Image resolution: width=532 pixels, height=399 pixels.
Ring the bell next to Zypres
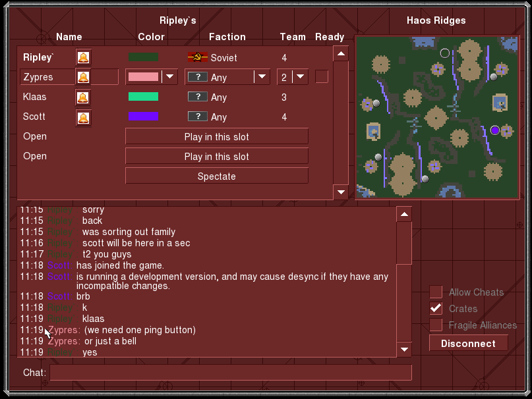point(83,77)
